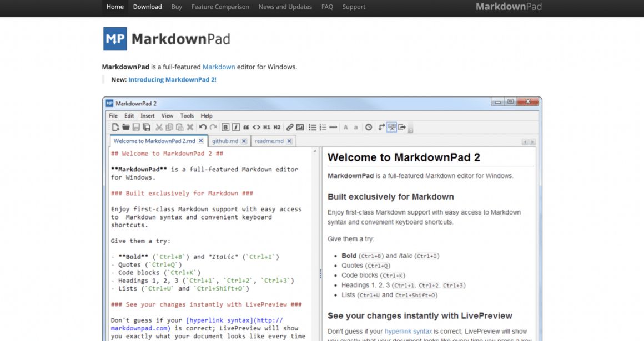Open the Feature Comparison page
644x341 pixels.
tap(220, 7)
